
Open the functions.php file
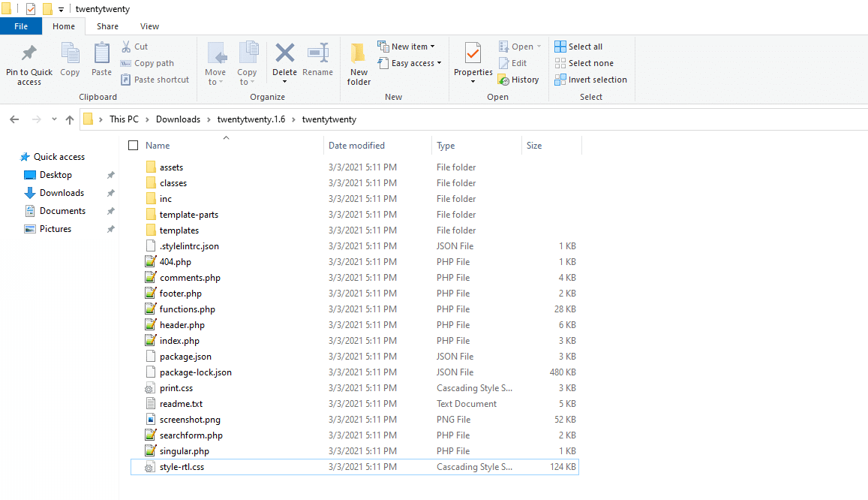pyautogui.click(x=186, y=309)
